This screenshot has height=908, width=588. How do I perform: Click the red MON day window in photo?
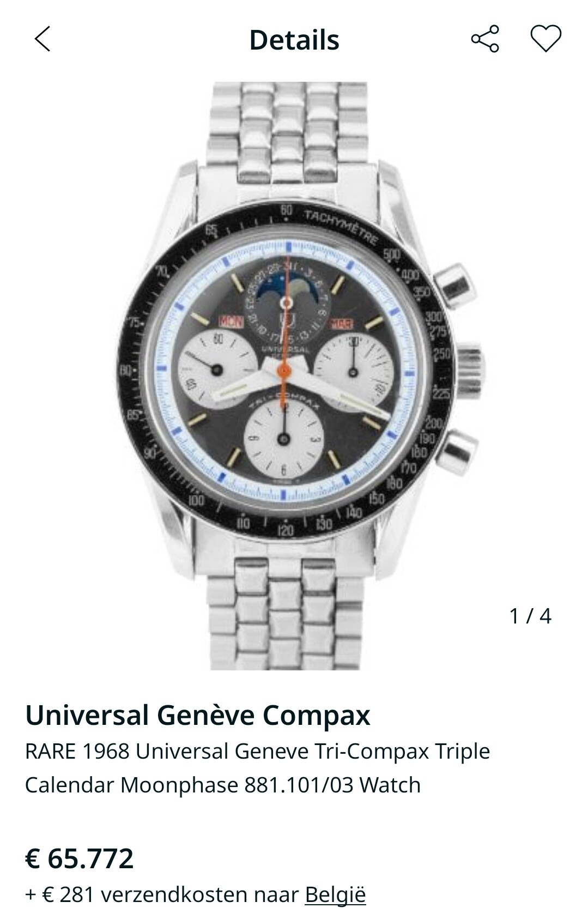[231, 322]
